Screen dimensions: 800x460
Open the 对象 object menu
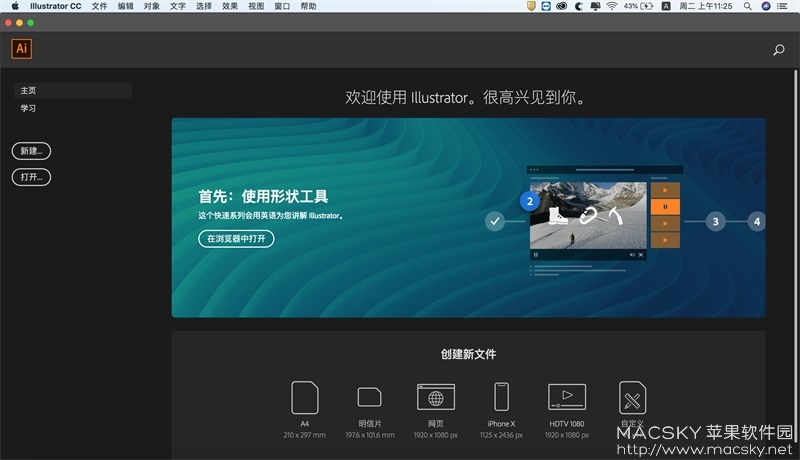click(151, 6)
